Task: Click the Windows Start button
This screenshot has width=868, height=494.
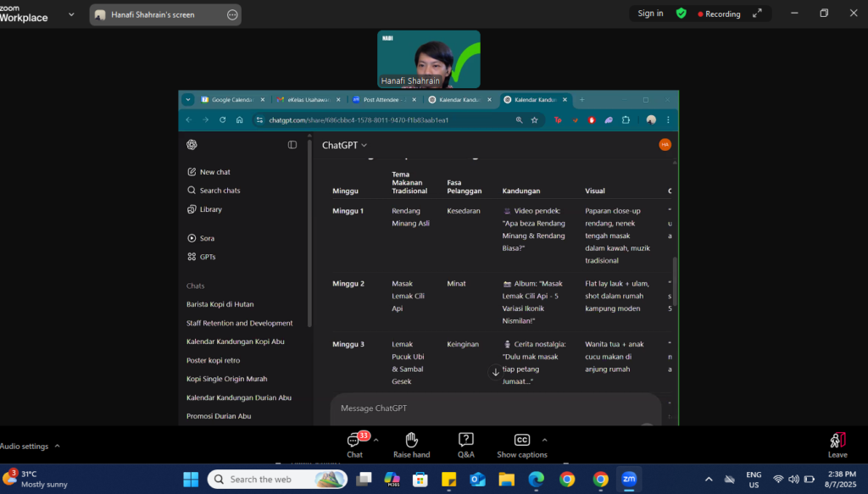Action: pyautogui.click(x=190, y=479)
